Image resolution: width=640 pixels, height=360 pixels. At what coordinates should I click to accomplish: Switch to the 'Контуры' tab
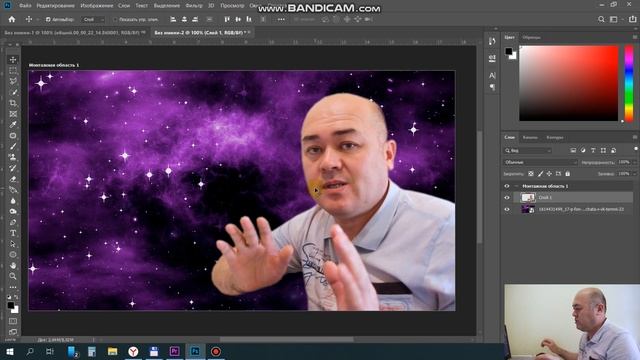[x=555, y=138]
